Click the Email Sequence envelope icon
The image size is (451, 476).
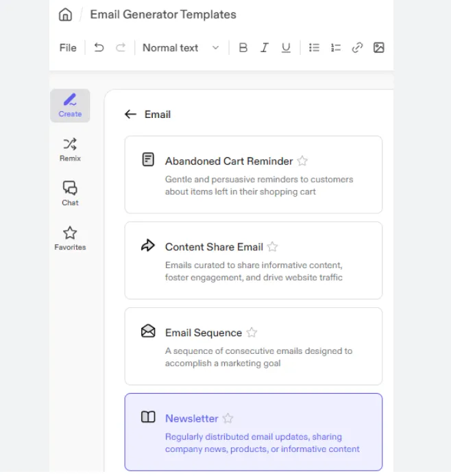point(148,331)
